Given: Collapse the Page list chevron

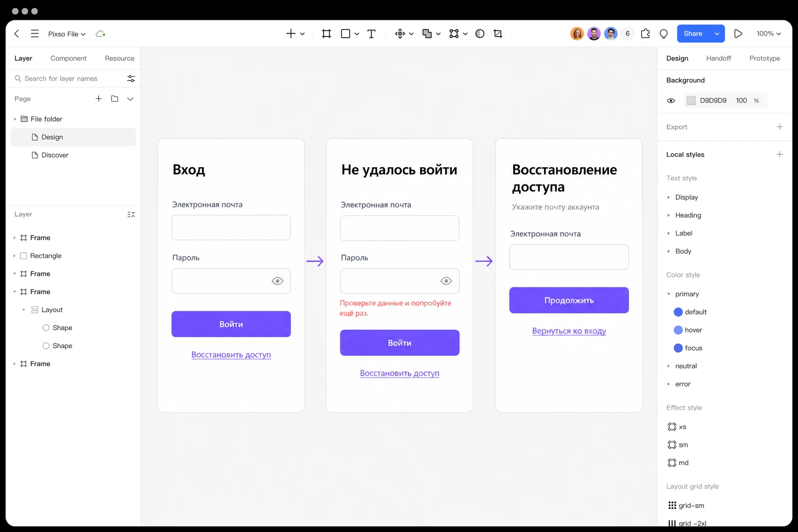Looking at the screenshot, I should pos(130,99).
